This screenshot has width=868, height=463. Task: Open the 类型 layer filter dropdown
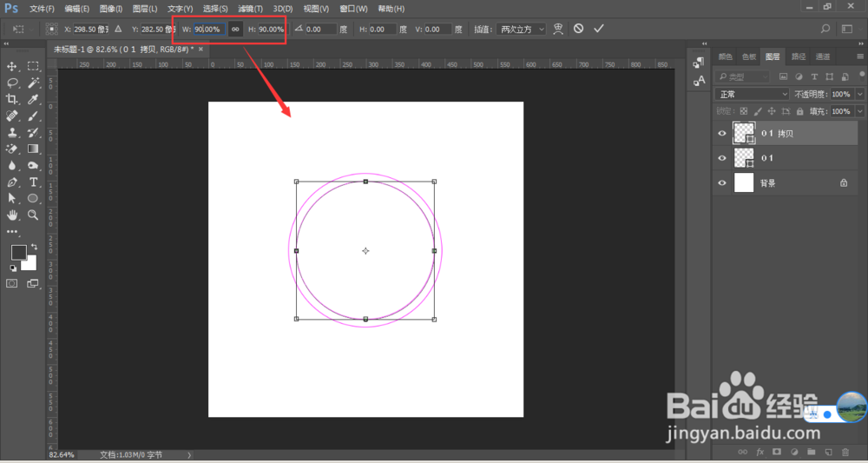point(742,77)
